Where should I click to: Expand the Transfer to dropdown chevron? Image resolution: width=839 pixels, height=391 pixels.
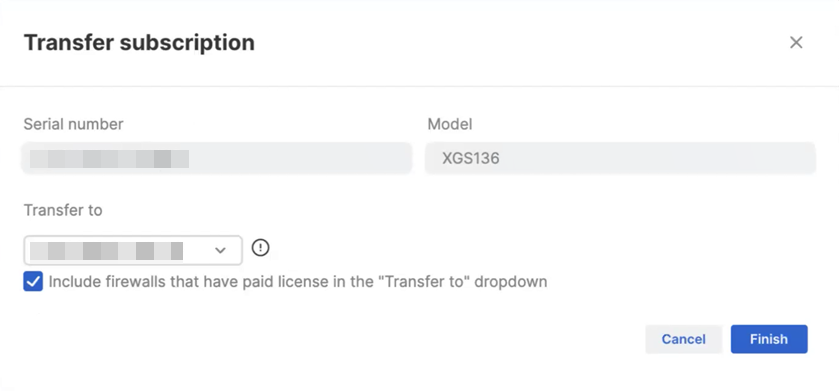[x=220, y=250]
